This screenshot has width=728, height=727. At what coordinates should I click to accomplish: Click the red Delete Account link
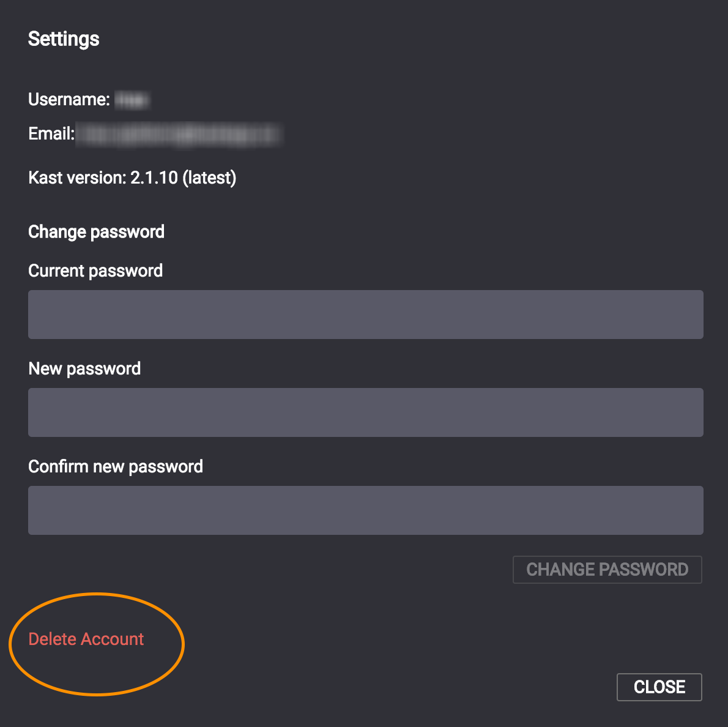click(x=86, y=639)
